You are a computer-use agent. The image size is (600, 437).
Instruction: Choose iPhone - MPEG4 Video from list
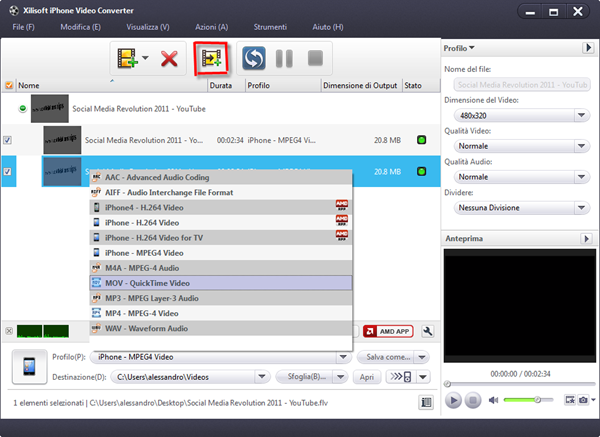coord(221,253)
